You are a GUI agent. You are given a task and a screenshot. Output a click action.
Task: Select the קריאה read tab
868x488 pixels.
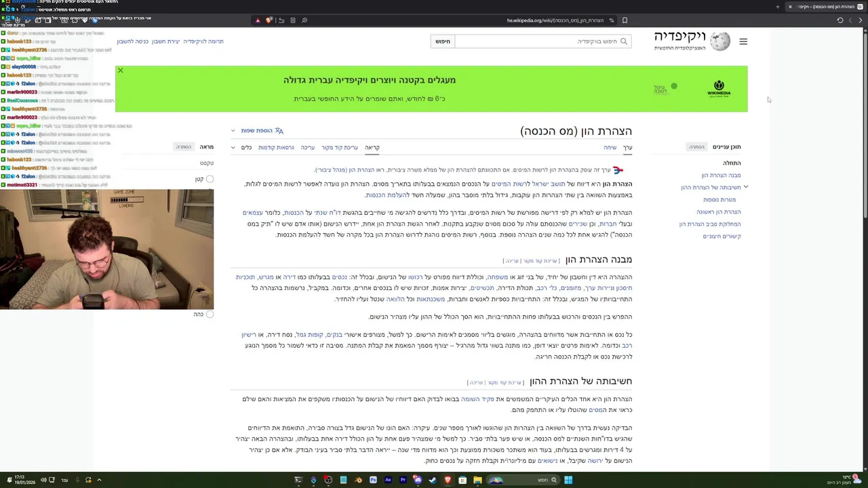coord(372,147)
